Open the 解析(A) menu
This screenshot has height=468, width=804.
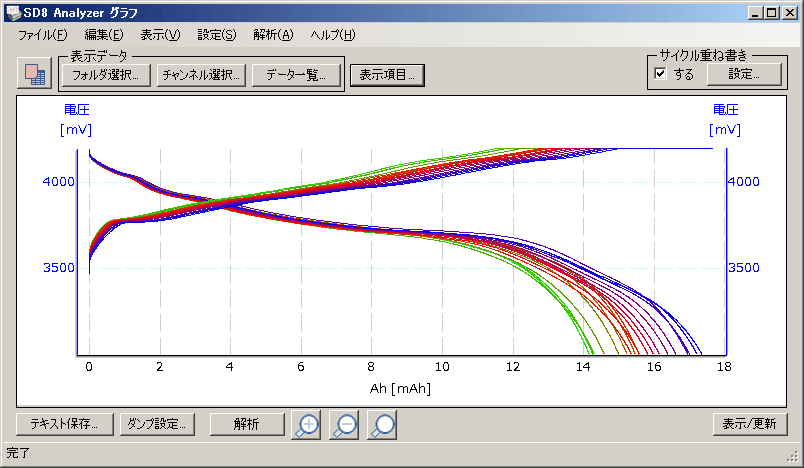point(273,35)
